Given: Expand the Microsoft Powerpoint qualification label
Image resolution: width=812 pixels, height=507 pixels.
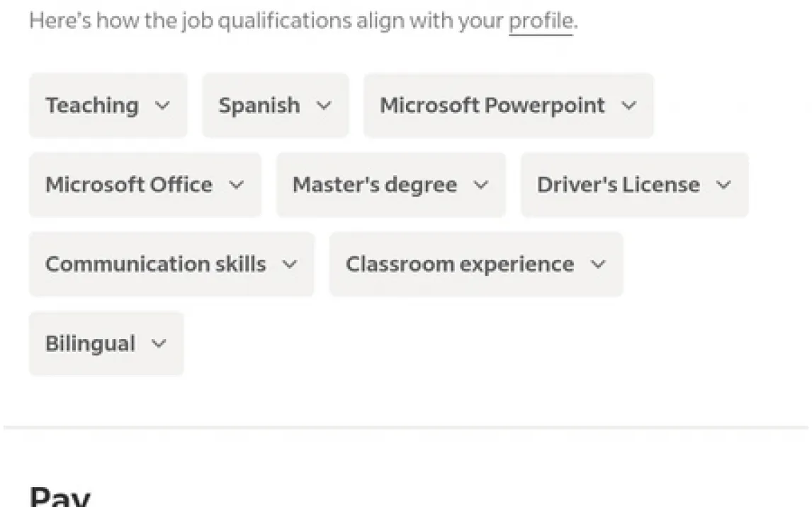Looking at the screenshot, I should (492, 106).
